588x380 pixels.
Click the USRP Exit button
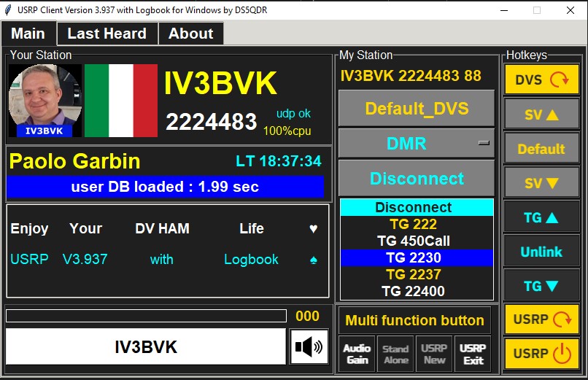click(x=473, y=354)
